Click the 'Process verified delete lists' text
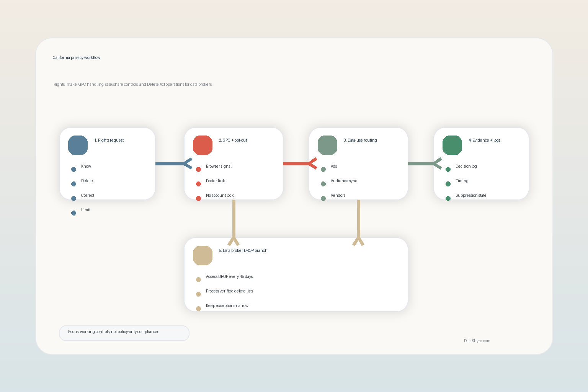 click(229, 291)
